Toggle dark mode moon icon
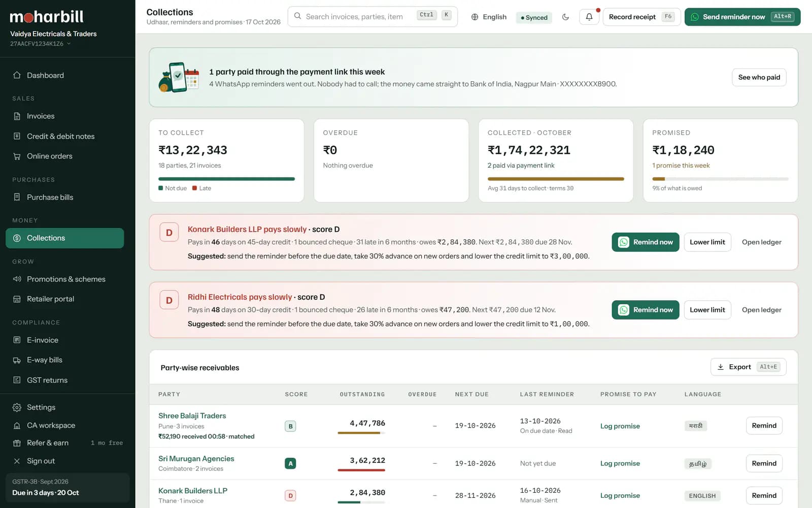Screen dimensions: 812x508 [x=565, y=17]
